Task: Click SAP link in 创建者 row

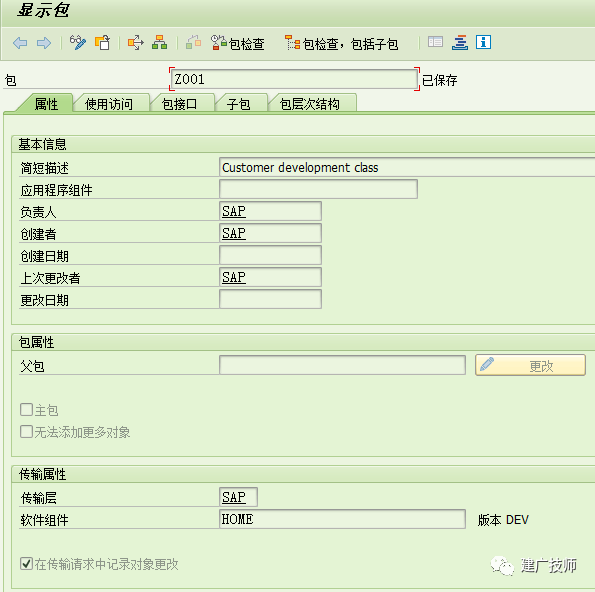Action: coord(234,233)
